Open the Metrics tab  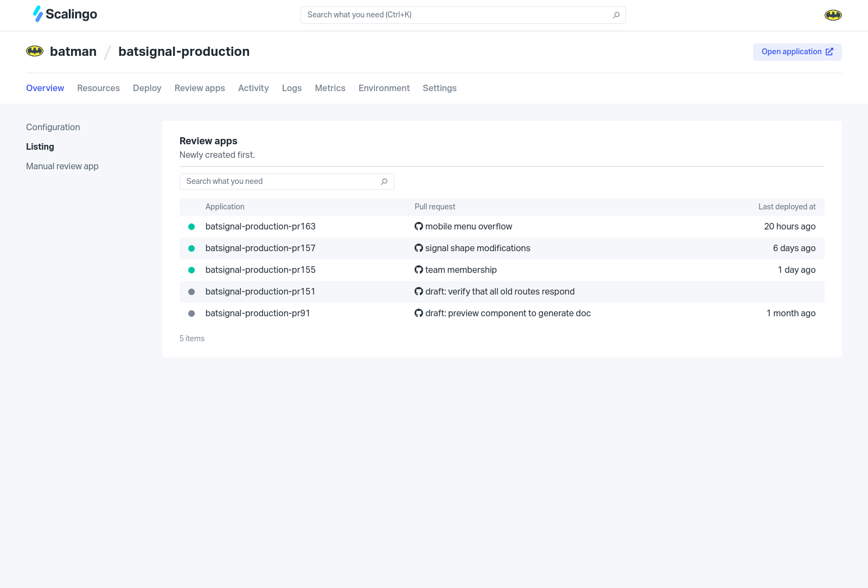330,88
